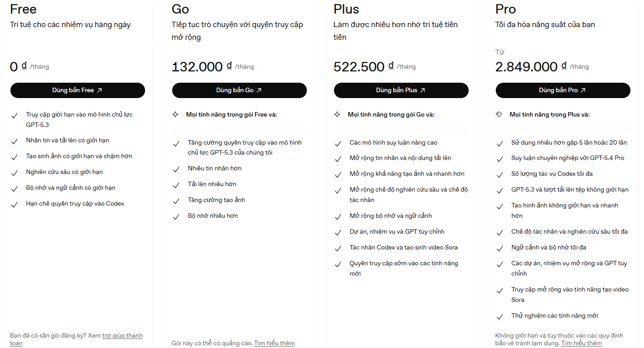Image resolution: width=644 pixels, height=348 pixels.
Task: Click the checkmark beside "Các mô hình suy luận nâng cao"
Action: coord(338,144)
